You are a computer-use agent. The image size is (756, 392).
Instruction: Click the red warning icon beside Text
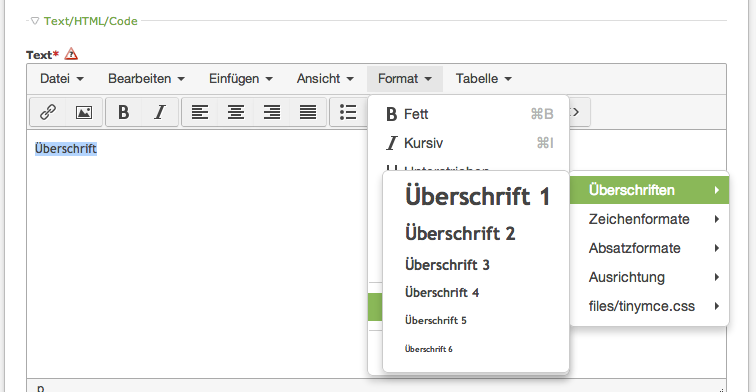pyautogui.click(x=71, y=54)
